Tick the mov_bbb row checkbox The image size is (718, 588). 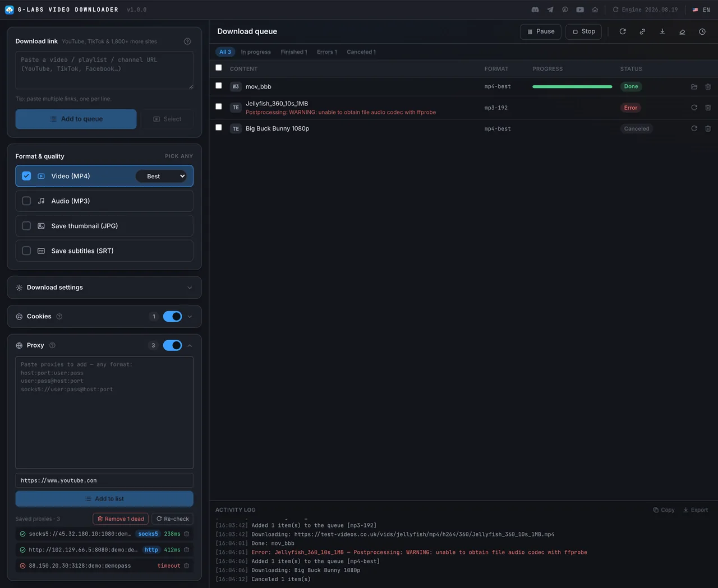(219, 86)
